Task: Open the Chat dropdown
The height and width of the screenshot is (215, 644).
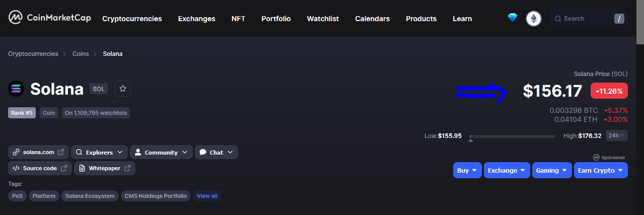Action: click(217, 152)
